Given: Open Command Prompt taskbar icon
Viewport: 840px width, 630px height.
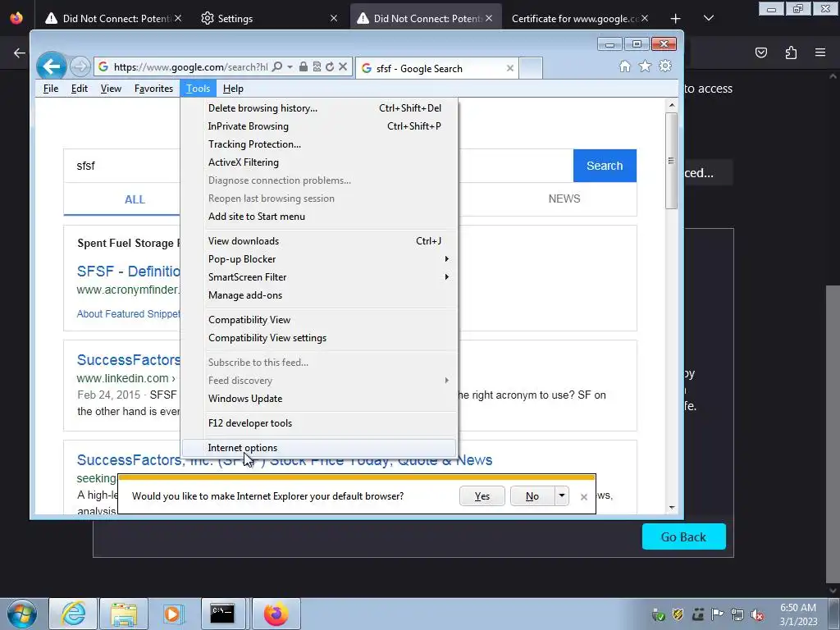Looking at the screenshot, I should click(221, 614).
